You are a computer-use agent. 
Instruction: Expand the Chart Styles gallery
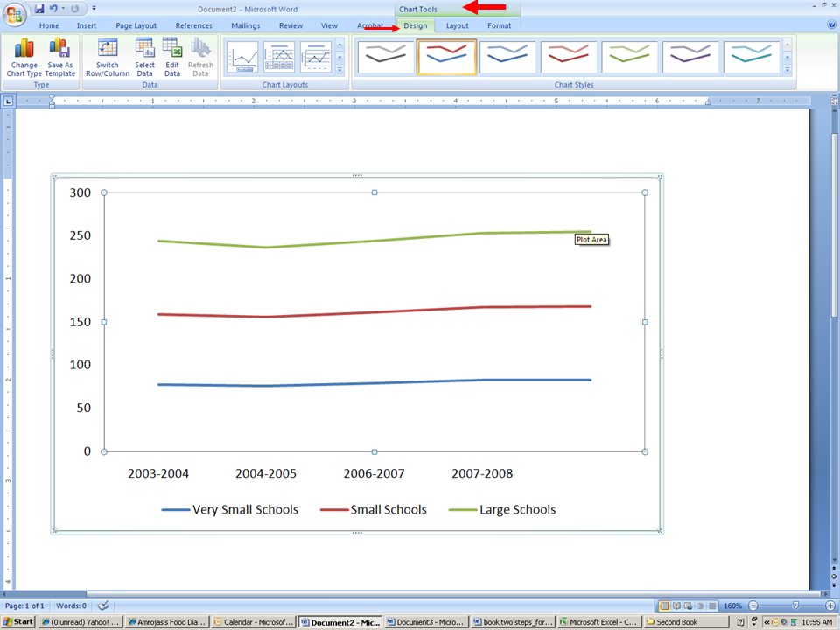[787, 69]
